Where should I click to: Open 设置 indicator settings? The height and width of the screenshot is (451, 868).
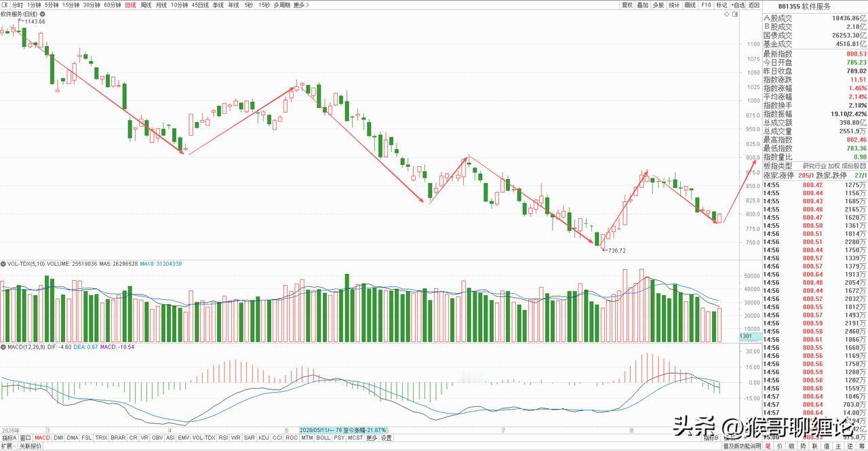(386, 438)
